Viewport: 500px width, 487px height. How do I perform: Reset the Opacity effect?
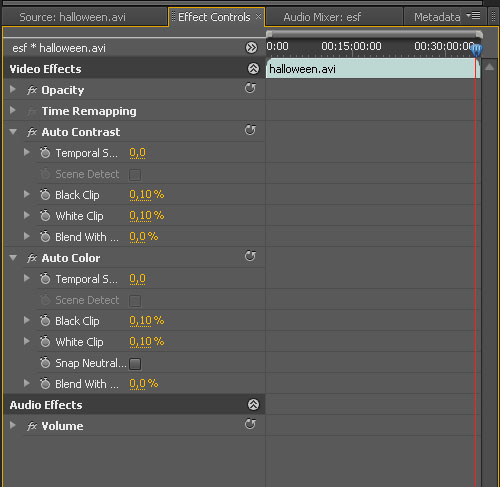tap(250, 88)
